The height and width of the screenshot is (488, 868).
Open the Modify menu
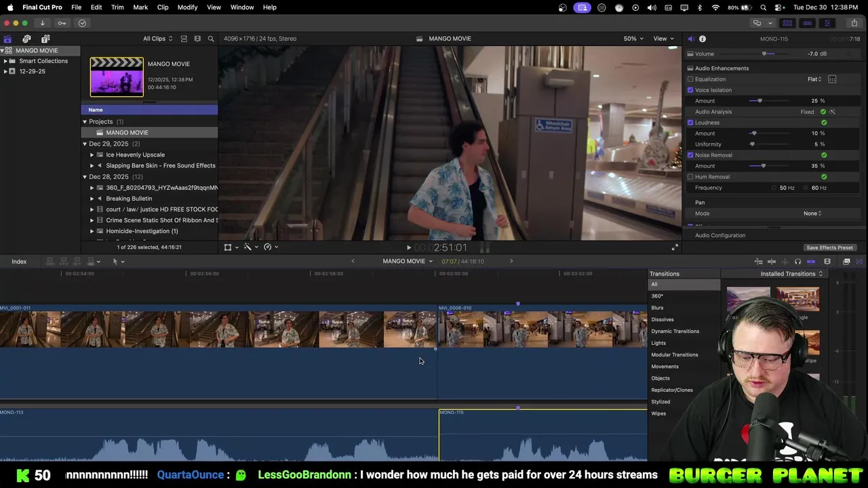[188, 7]
